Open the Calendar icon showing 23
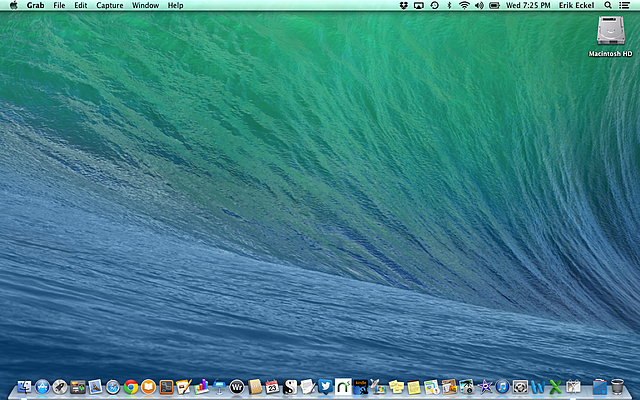Viewport: 640px width, 400px height. (272, 386)
